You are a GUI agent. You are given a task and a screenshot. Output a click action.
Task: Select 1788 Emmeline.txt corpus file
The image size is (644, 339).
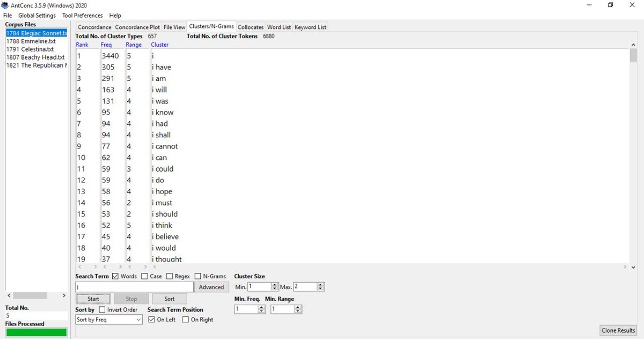click(31, 41)
